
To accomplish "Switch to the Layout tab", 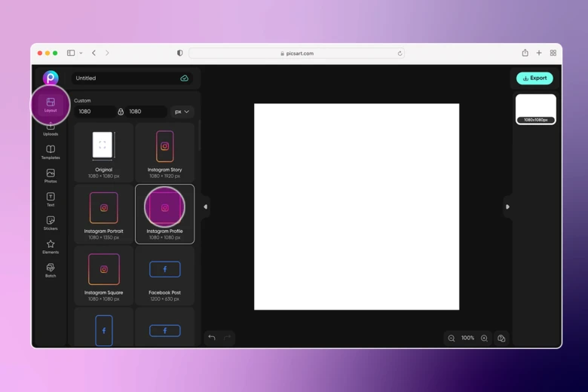I will 51,105.
